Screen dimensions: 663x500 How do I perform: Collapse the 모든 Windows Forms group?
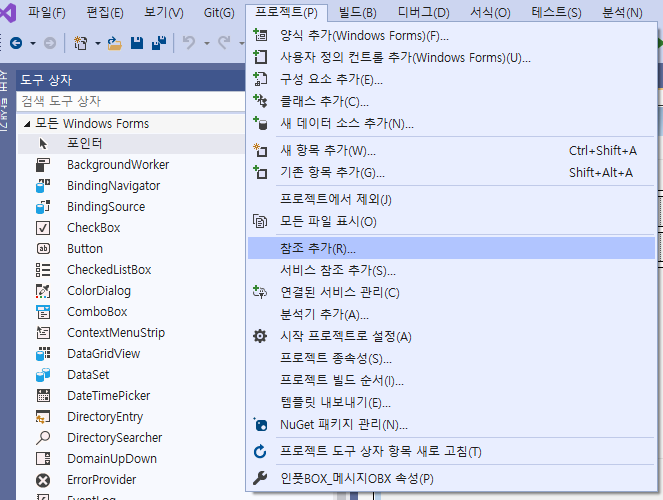tap(27, 124)
